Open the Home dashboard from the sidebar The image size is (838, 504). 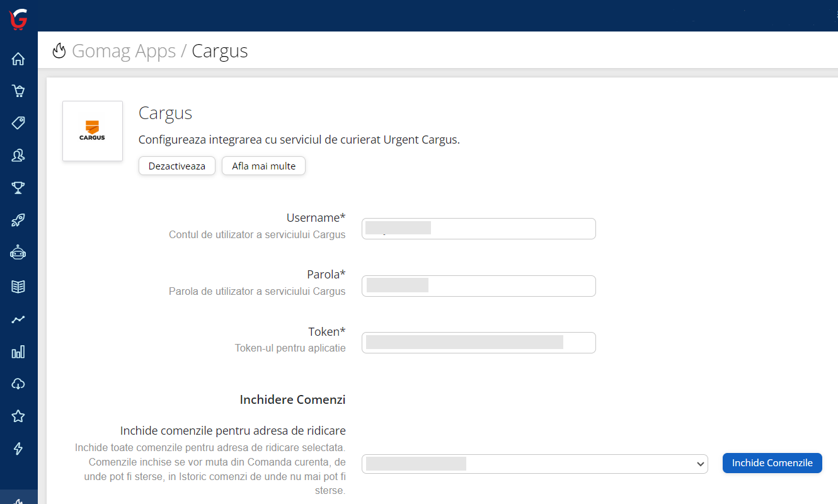(x=18, y=58)
